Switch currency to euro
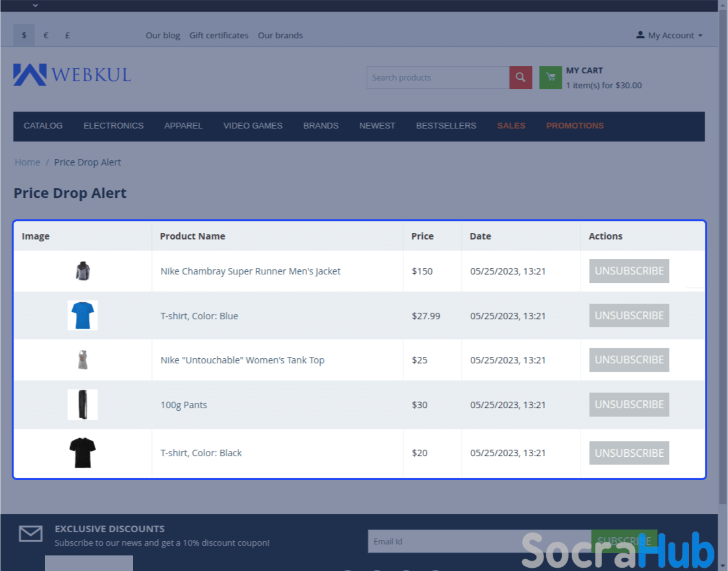The width and height of the screenshot is (728, 571). [x=46, y=35]
